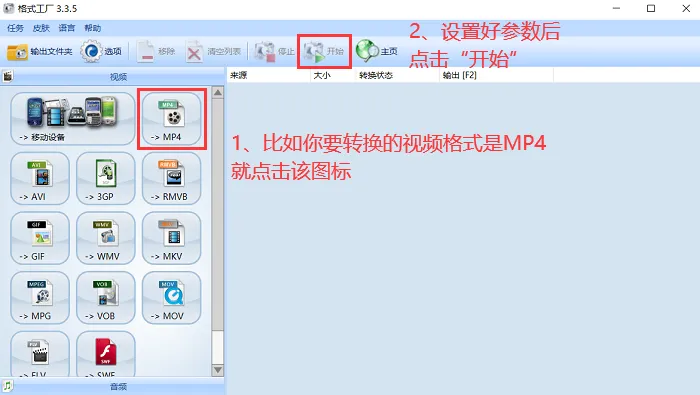Open the 任务 menu
The width and height of the screenshot is (700, 395).
click(15, 28)
